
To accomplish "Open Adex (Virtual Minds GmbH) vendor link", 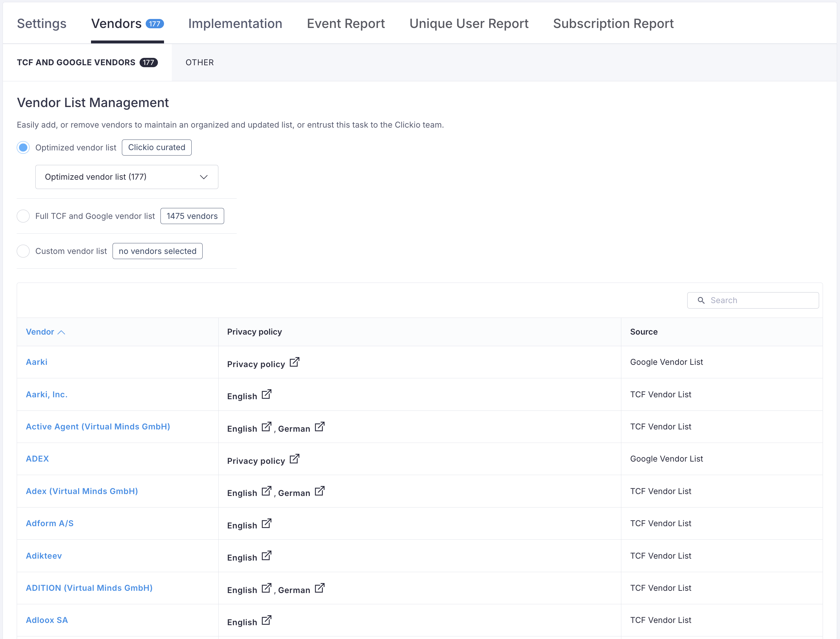I will point(82,491).
